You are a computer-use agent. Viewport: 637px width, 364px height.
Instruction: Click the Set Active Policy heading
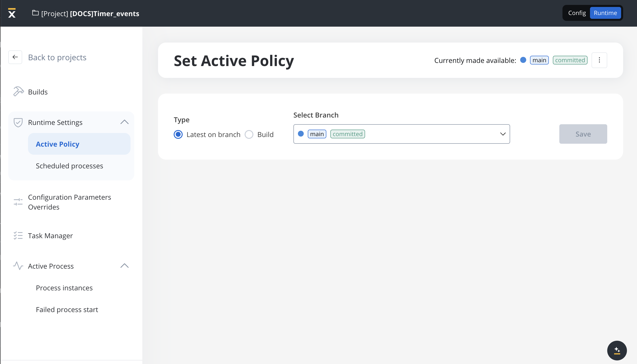(x=234, y=60)
